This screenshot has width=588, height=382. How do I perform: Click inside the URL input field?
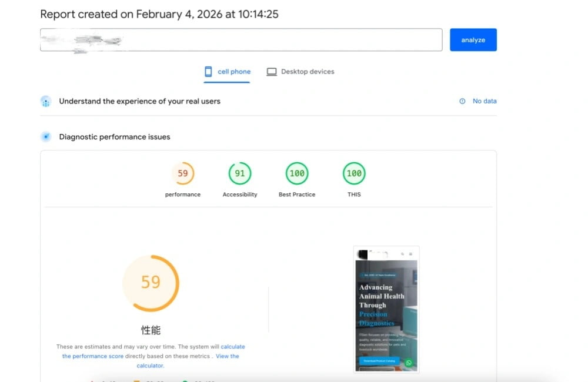pyautogui.click(x=241, y=39)
